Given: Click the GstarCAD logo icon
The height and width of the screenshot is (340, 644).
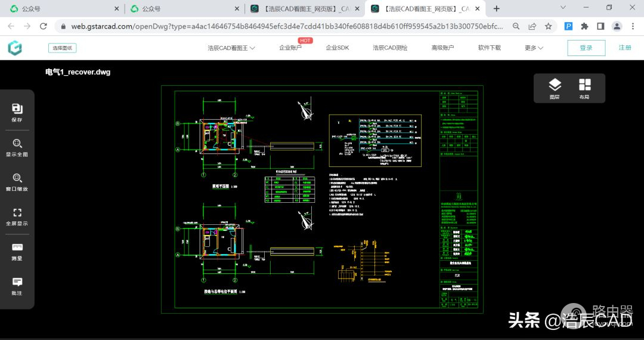Looking at the screenshot, I should 15,48.
